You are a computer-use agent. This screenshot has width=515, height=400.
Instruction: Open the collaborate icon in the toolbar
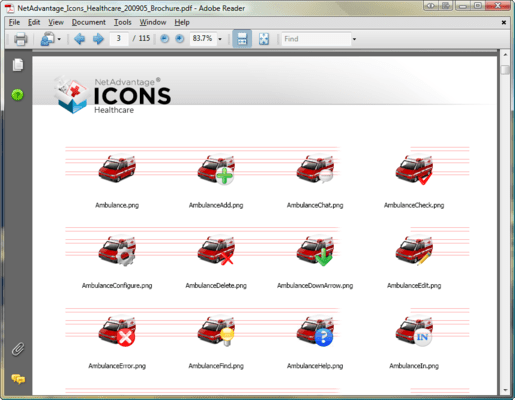click(x=48, y=39)
